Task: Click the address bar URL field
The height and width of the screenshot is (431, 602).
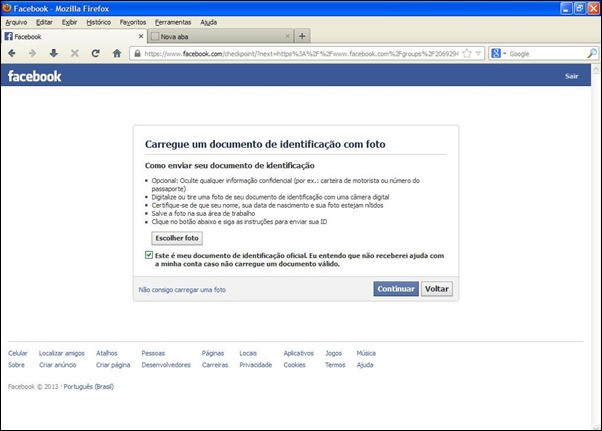Action: (301, 54)
